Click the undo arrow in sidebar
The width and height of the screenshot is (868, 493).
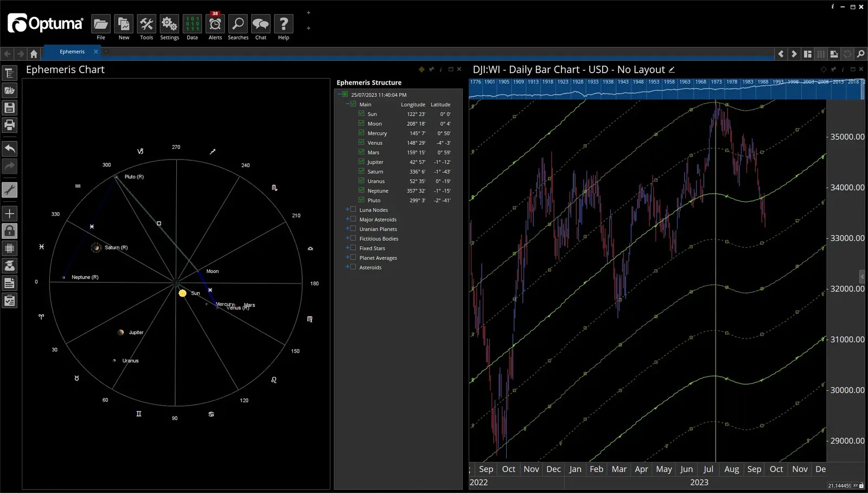pyautogui.click(x=9, y=149)
